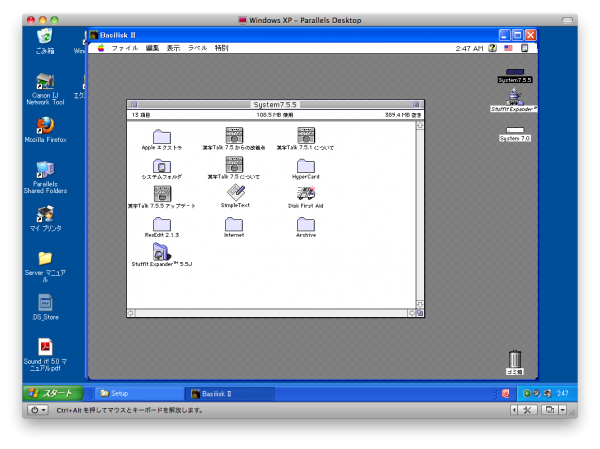The height and width of the screenshot is (449, 600).
Task: Open the Apple menu logo
Action: 101,48
